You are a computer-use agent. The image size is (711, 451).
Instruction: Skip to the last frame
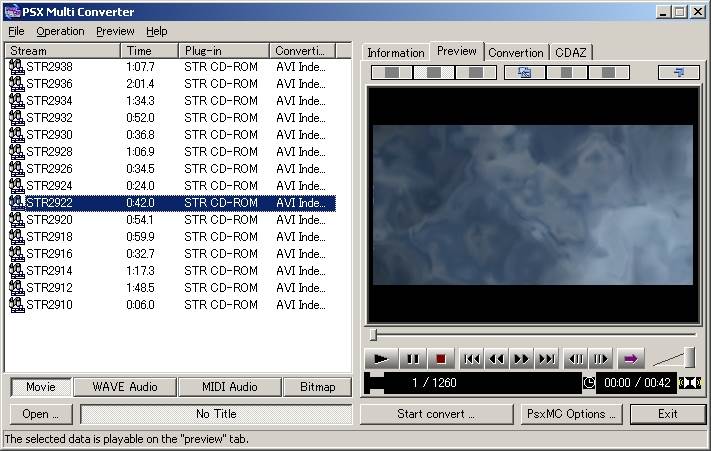pos(546,359)
